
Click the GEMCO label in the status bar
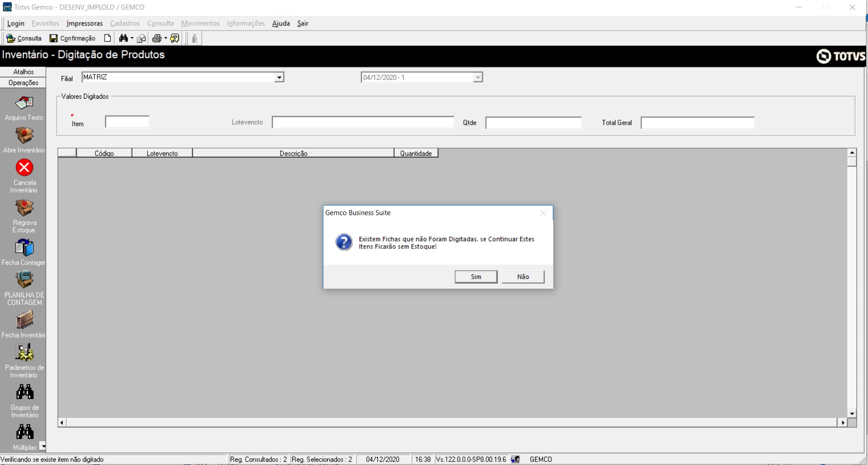(x=541, y=460)
